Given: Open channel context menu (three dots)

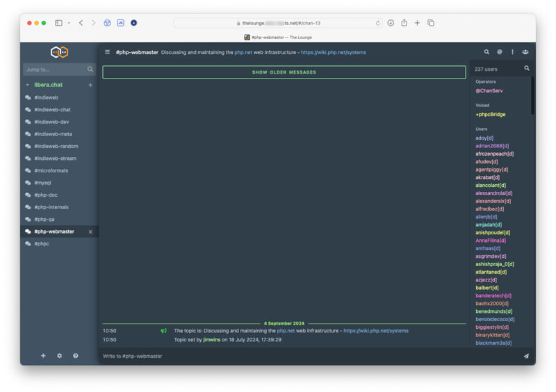Looking at the screenshot, I should pos(513,52).
